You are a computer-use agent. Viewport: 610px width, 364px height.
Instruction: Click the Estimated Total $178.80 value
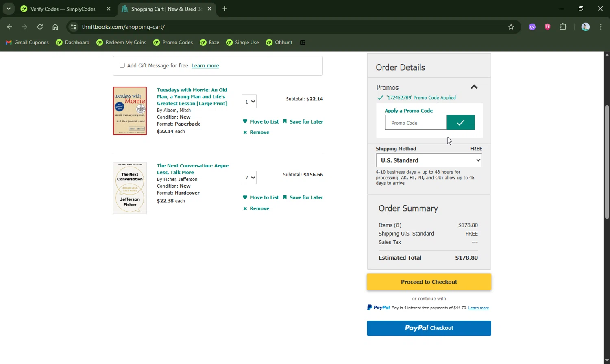click(x=466, y=258)
